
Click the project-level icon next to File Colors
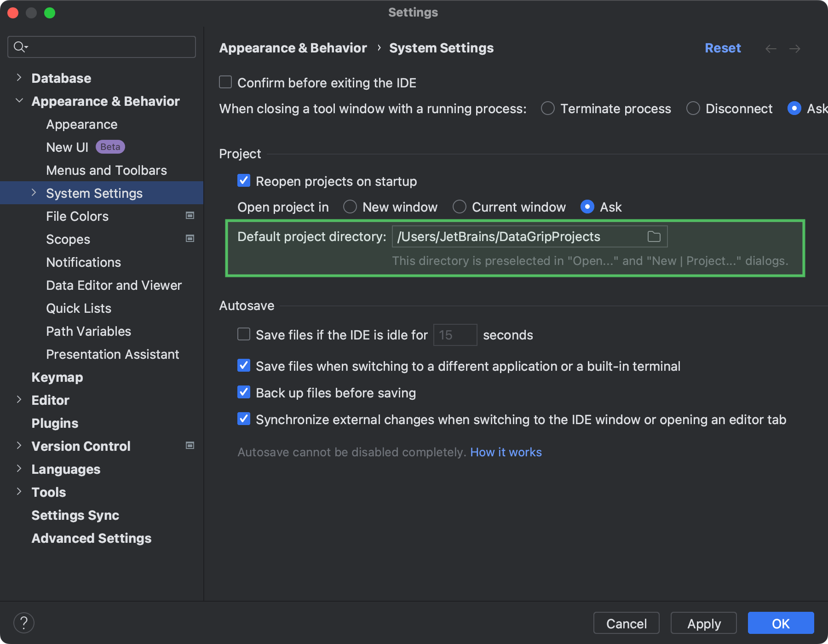coord(190,215)
